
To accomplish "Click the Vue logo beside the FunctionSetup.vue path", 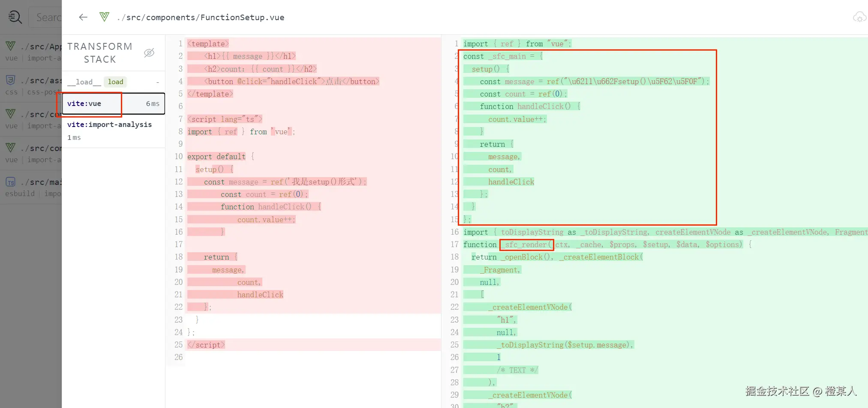I will pos(104,17).
